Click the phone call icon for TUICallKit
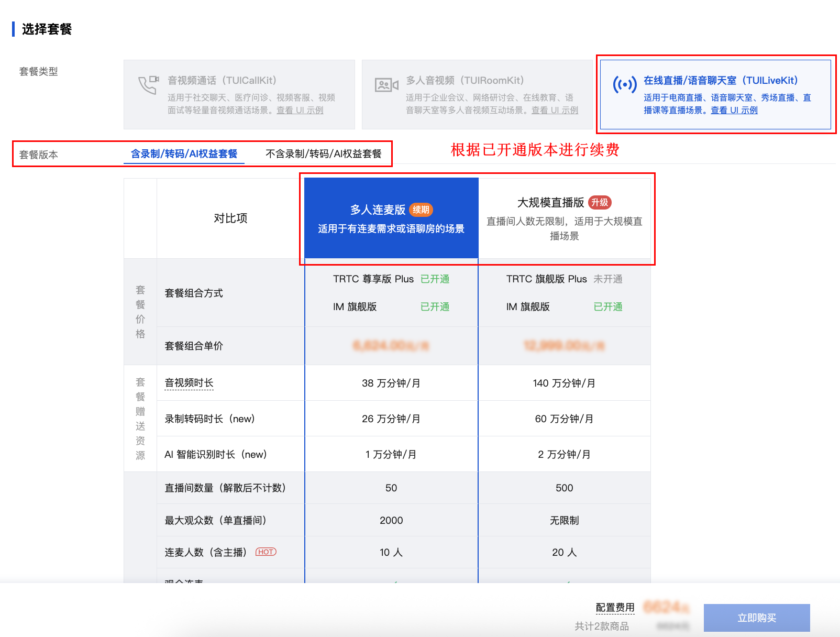This screenshot has height=637, width=840. click(148, 84)
